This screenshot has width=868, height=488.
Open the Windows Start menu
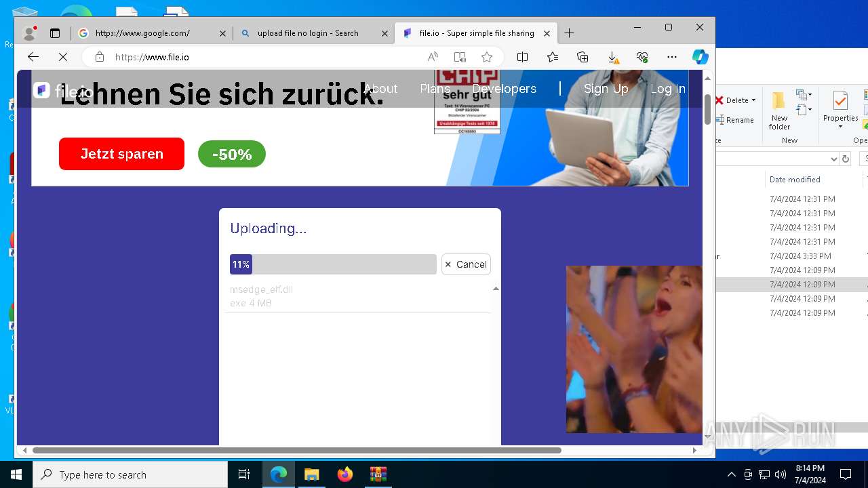click(16, 474)
